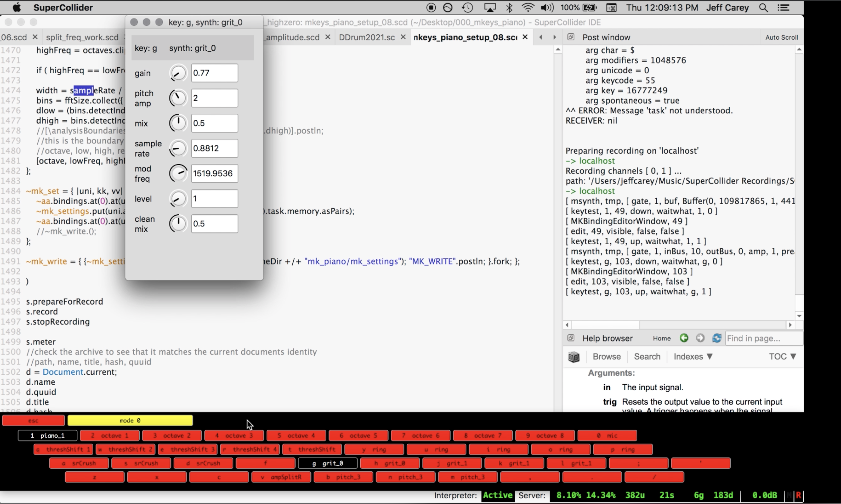Open Search in Help browser
This screenshot has width=841, height=504.
tap(647, 357)
